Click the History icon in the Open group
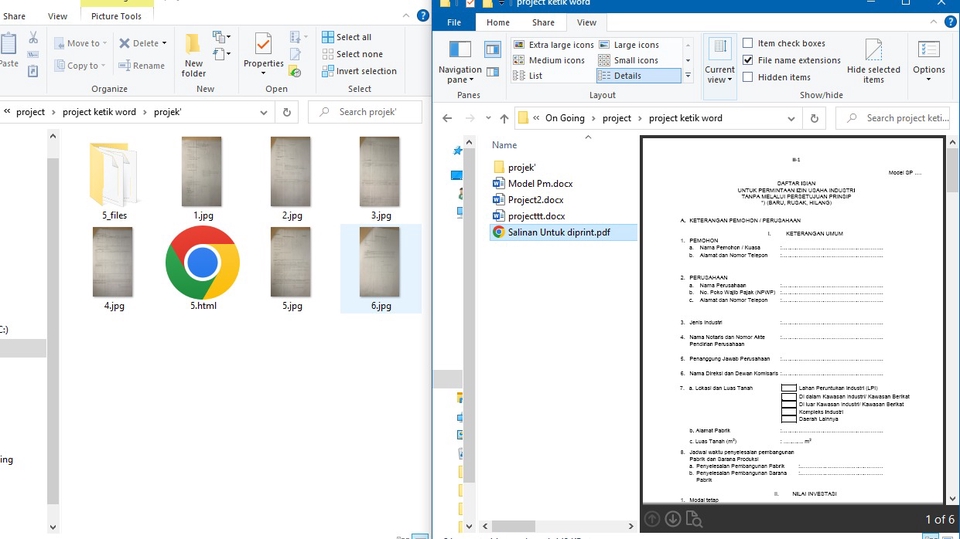The height and width of the screenshot is (539, 960). tap(295, 72)
